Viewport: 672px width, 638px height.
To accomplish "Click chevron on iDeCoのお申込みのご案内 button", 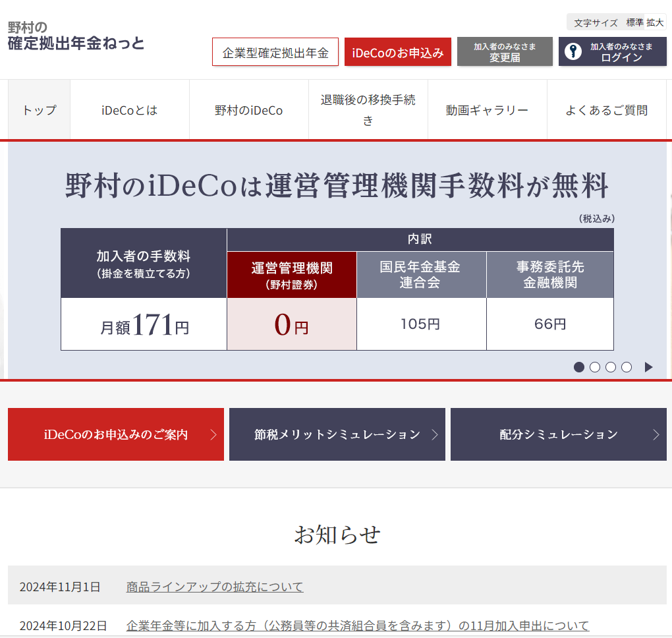I will coord(213,435).
